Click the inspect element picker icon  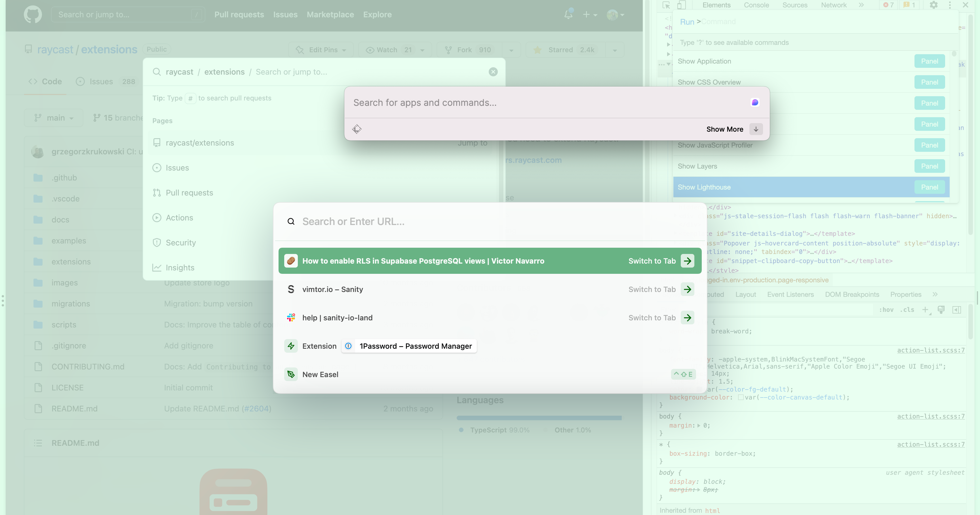[666, 5]
